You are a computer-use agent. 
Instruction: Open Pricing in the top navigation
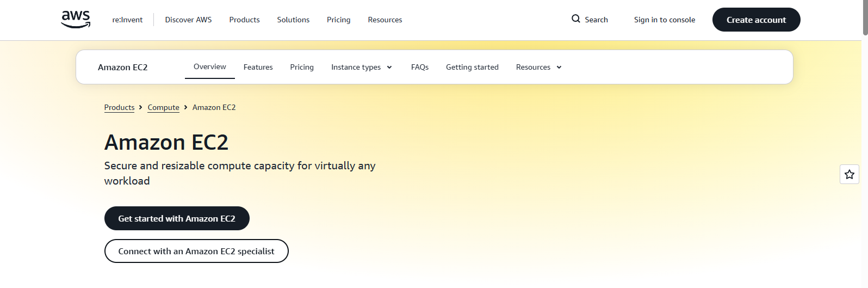click(338, 20)
